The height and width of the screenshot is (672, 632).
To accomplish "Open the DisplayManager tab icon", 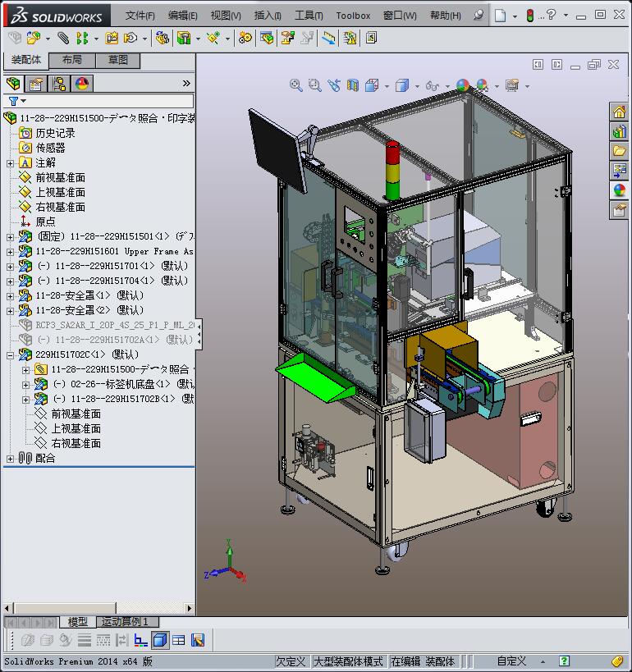I will coord(81,84).
